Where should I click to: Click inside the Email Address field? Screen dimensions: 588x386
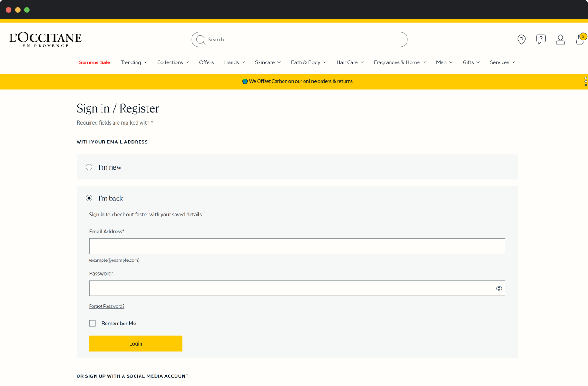297,246
